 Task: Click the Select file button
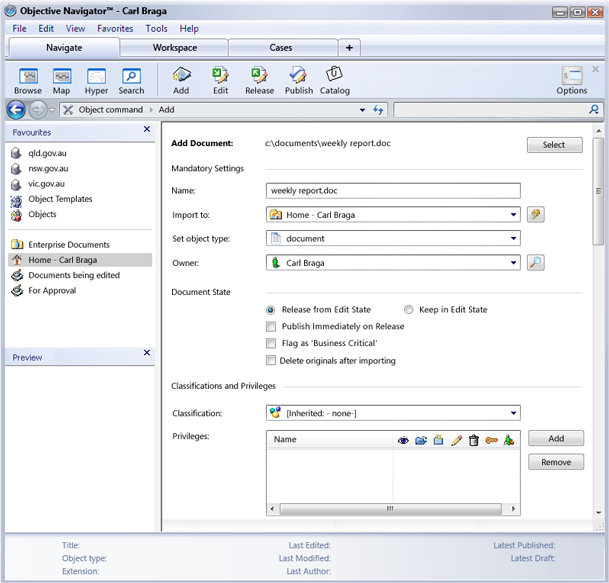coord(554,144)
